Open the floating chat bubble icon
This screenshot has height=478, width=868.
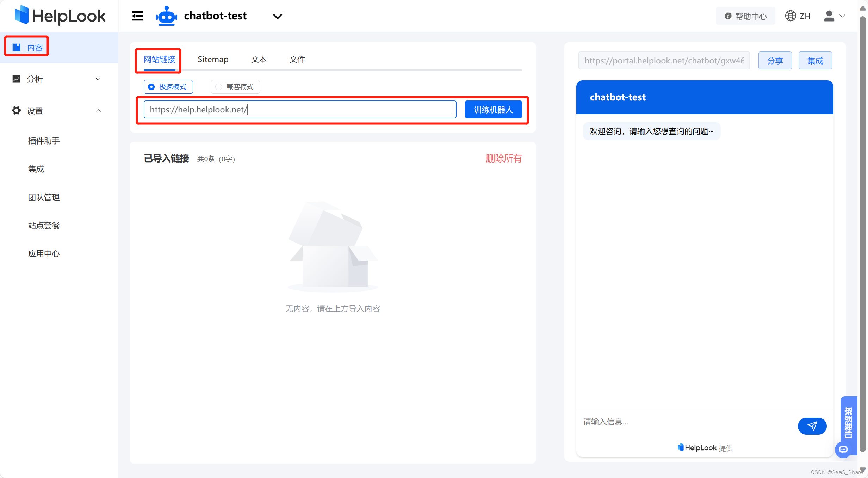[843, 449]
